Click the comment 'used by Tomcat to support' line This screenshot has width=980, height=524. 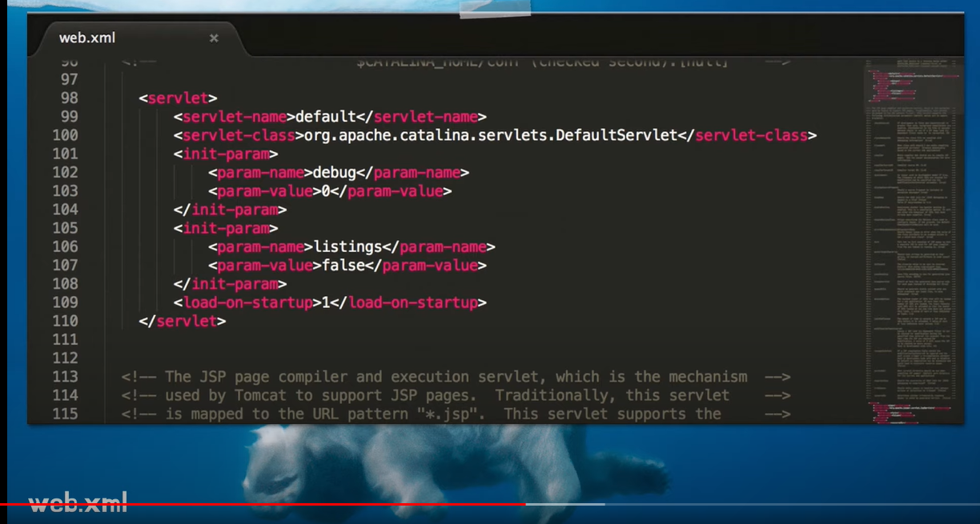point(456,395)
